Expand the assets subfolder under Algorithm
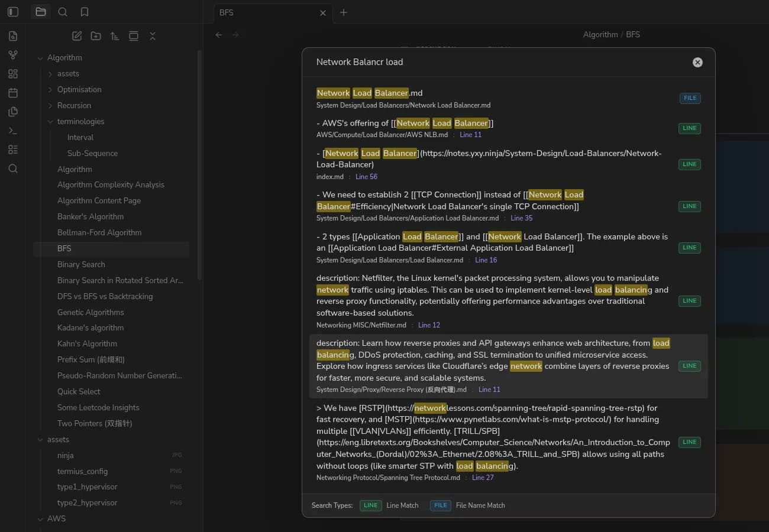This screenshot has width=769, height=532. pos(50,74)
